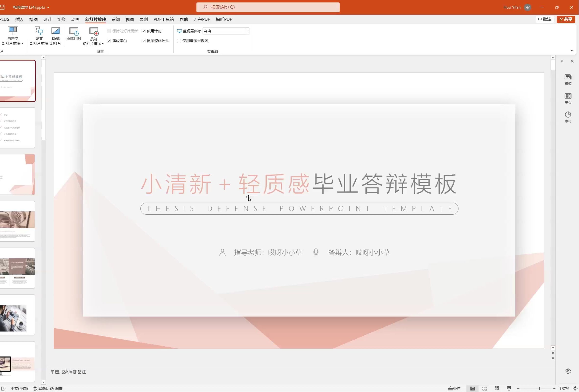This screenshot has height=392, width=579.
Task: Open the 审阅 ribbon tab
Action: pyautogui.click(x=116, y=19)
